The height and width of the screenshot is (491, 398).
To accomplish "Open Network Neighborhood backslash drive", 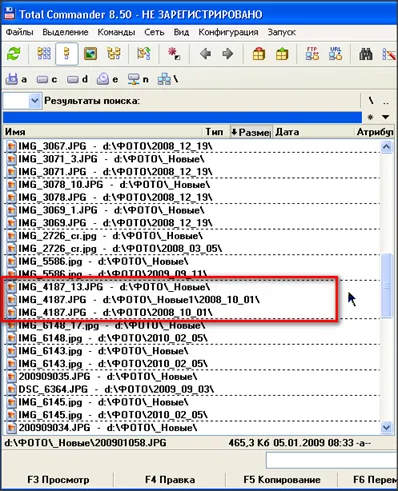I will click(x=168, y=79).
